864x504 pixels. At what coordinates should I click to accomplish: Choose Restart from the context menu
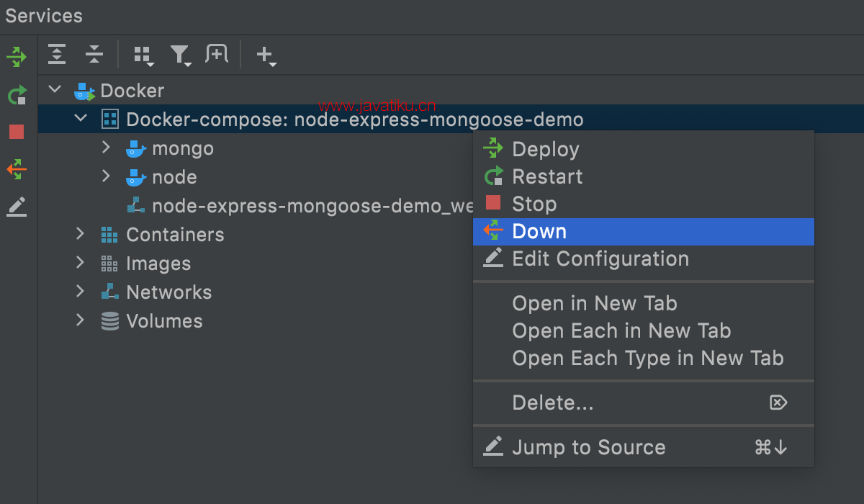(x=643, y=176)
